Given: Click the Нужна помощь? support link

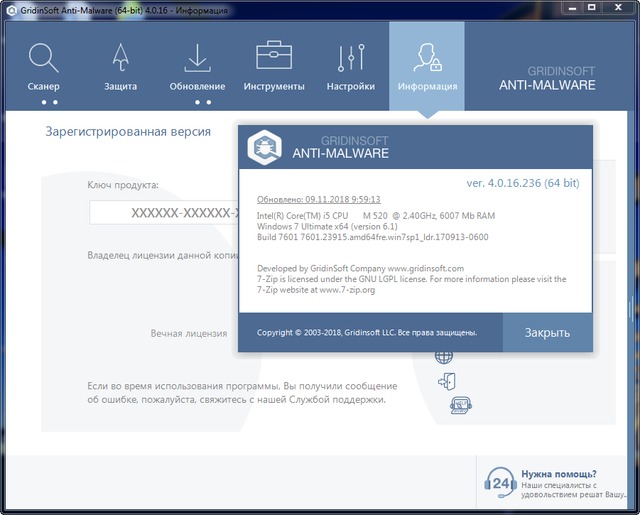Looking at the screenshot, I should (x=558, y=474).
